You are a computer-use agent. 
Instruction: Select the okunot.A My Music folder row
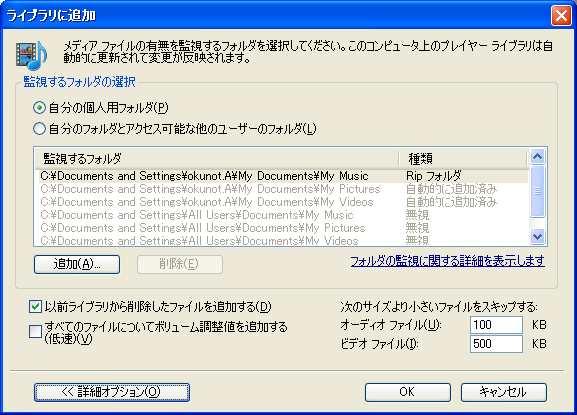point(283,176)
